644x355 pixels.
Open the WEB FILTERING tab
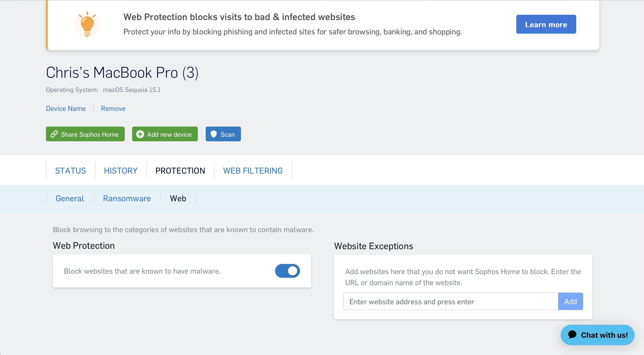point(252,170)
